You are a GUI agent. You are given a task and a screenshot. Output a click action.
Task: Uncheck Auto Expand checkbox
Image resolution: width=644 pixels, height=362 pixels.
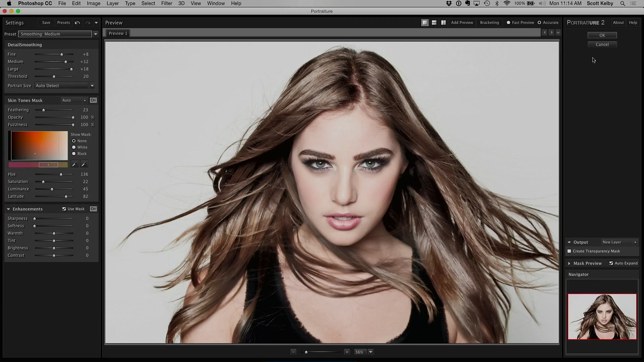611,263
